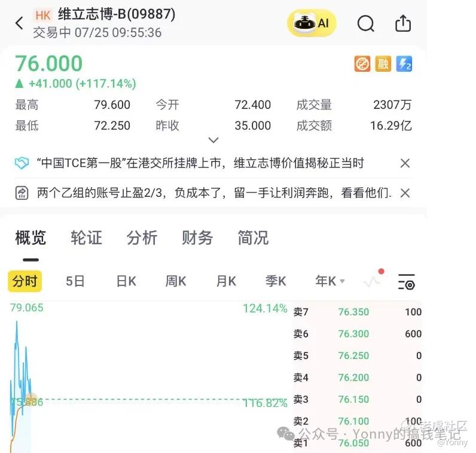Tap the stock name 维立志博-B(09887)
The width and height of the screenshot is (476, 453).
tap(117, 14)
